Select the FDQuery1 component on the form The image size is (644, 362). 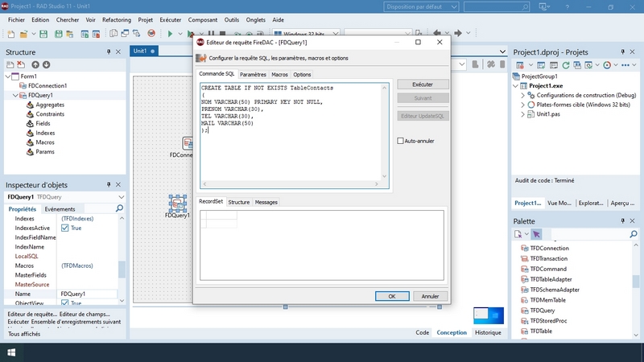tap(177, 202)
